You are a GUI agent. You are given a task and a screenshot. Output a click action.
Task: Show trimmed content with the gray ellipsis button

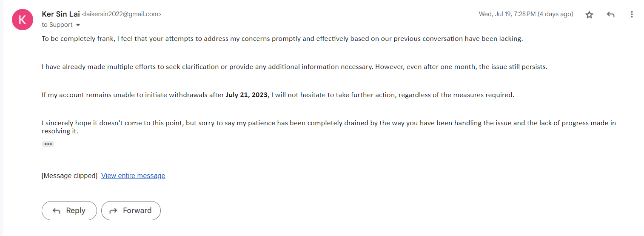pos(48,144)
